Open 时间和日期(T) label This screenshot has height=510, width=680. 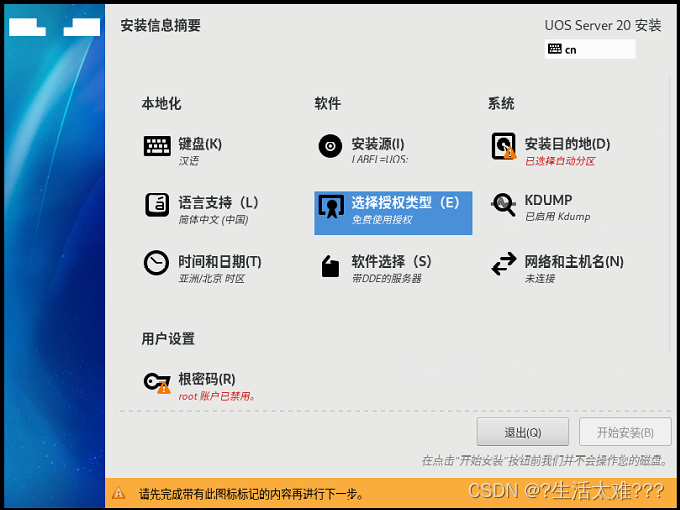click(x=220, y=262)
